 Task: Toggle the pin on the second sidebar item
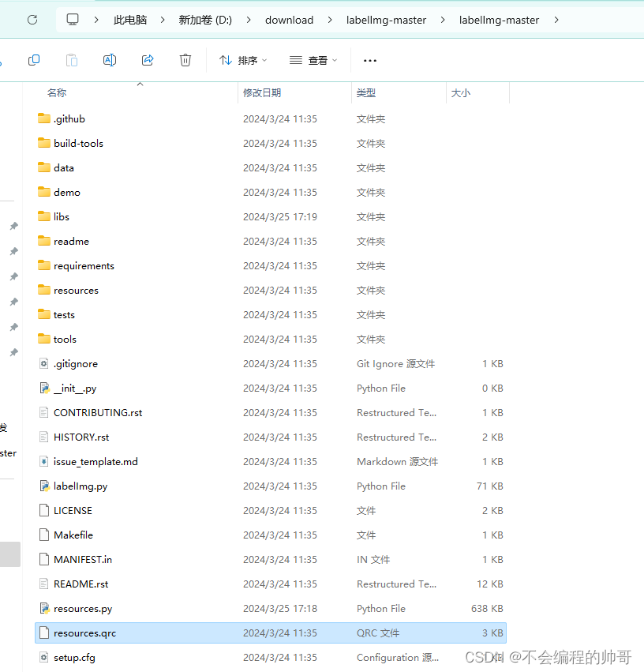[x=13, y=251]
